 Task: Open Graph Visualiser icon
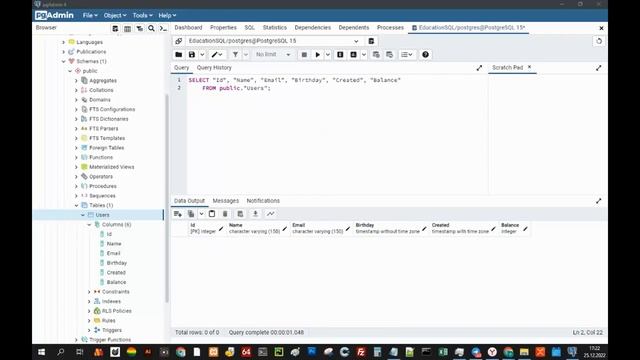(271, 214)
